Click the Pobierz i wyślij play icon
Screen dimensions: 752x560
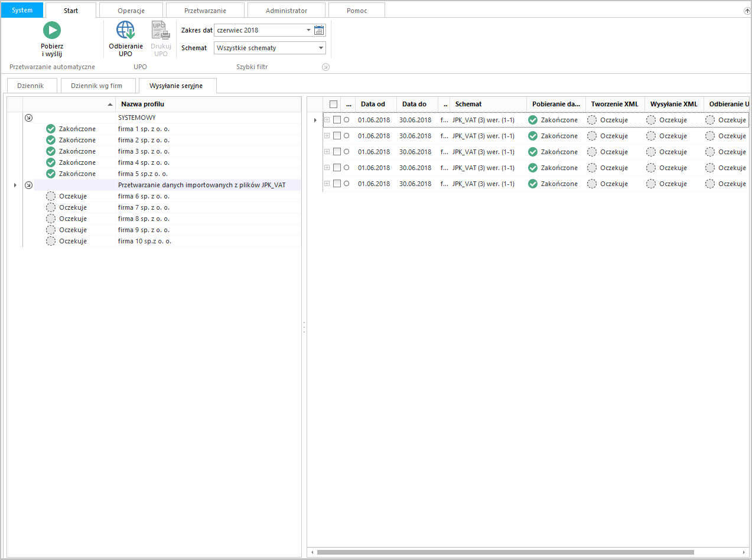point(52,30)
